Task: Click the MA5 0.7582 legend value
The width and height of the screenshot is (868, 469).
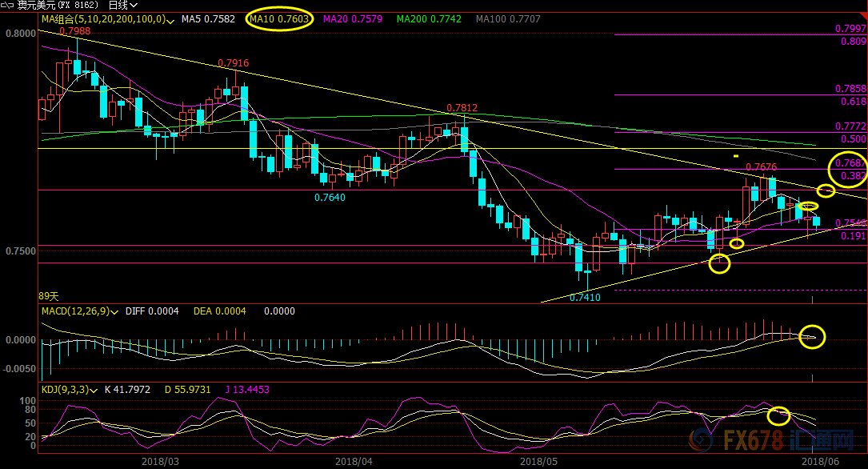Action: (208, 19)
